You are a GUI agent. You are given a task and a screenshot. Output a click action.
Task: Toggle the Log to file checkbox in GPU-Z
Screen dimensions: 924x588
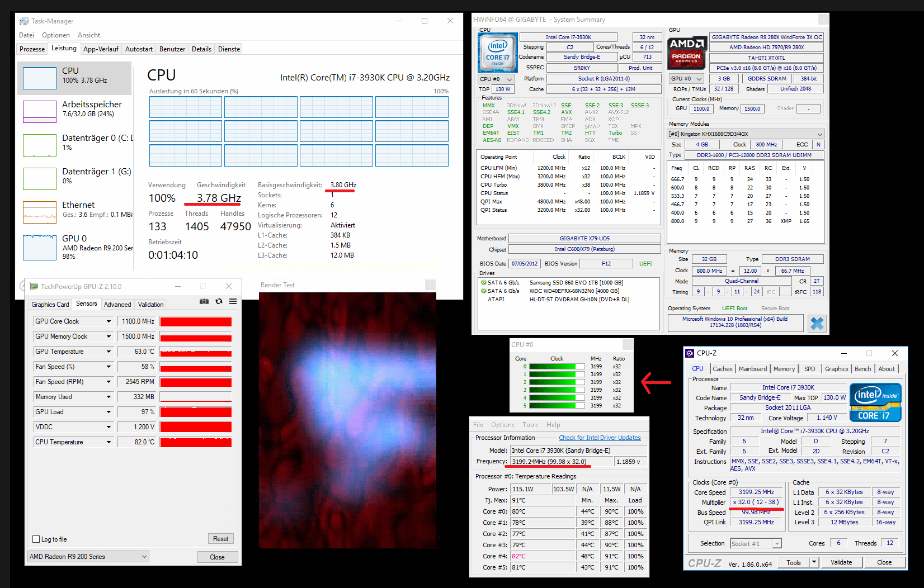(36, 539)
